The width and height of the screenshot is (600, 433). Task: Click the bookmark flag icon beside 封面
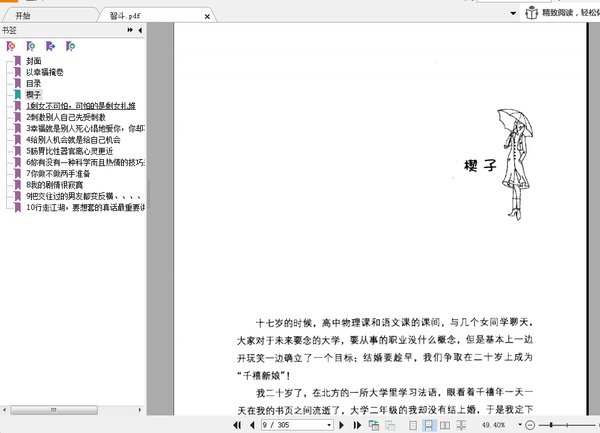pos(17,61)
